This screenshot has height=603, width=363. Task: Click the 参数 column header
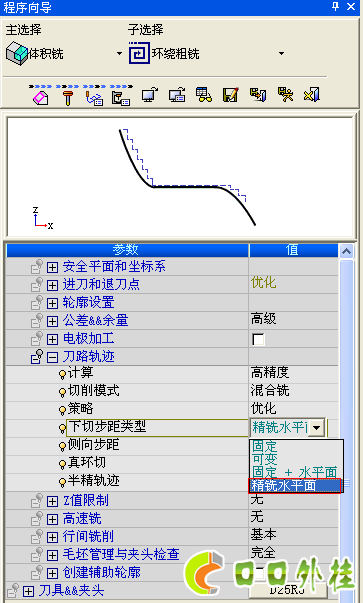tap(127, 250)
